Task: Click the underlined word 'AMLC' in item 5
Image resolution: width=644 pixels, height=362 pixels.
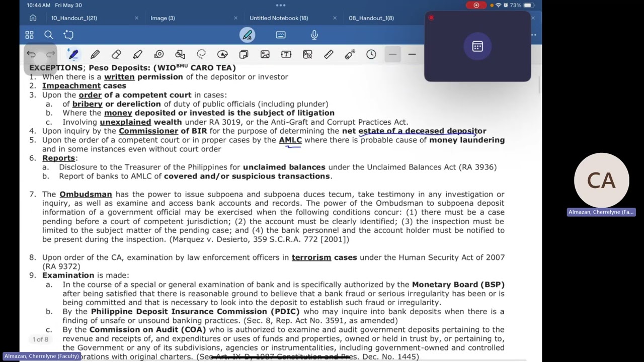Action: coord(290,140)
